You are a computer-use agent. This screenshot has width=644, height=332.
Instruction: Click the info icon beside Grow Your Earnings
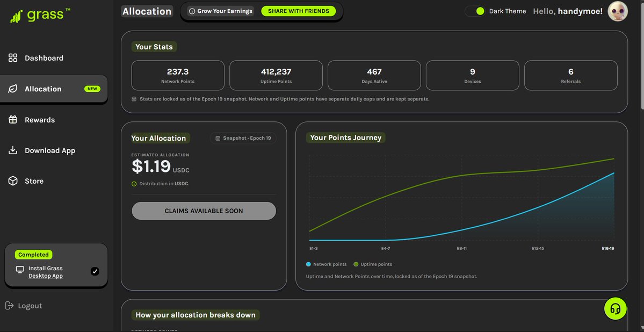pyautogui.click(x=192, y=11)
